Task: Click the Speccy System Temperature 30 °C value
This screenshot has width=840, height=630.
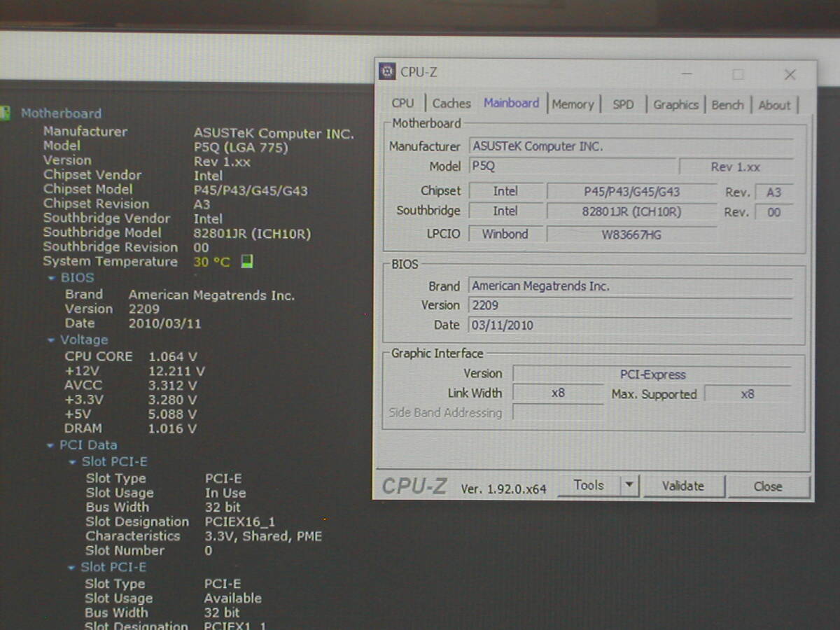Action: pos(211,262)
